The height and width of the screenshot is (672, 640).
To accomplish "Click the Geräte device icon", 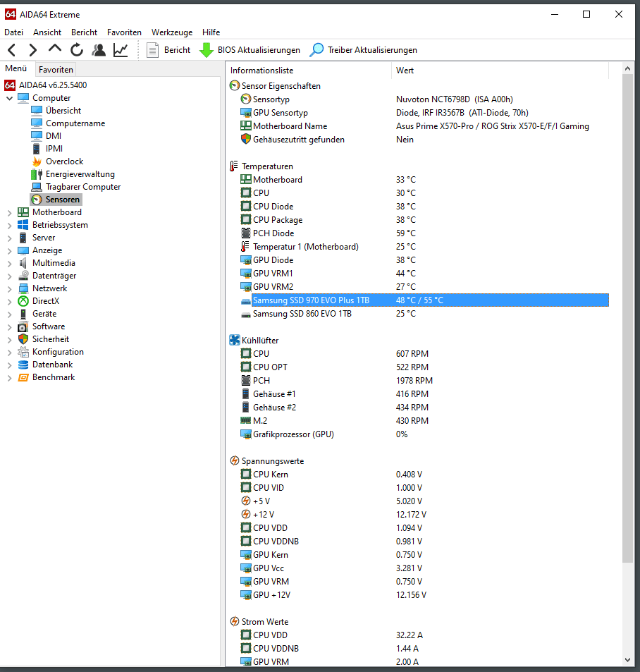I will 23,314.
